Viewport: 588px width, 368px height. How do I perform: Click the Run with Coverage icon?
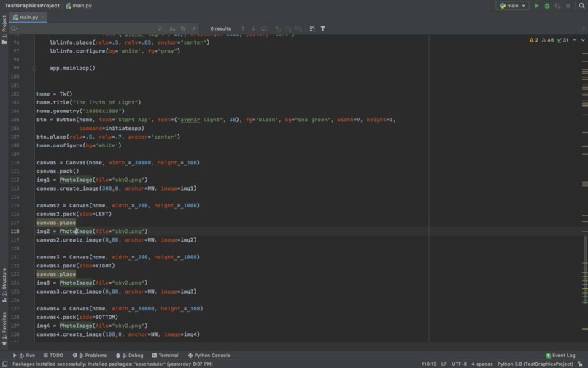(557, 6)
